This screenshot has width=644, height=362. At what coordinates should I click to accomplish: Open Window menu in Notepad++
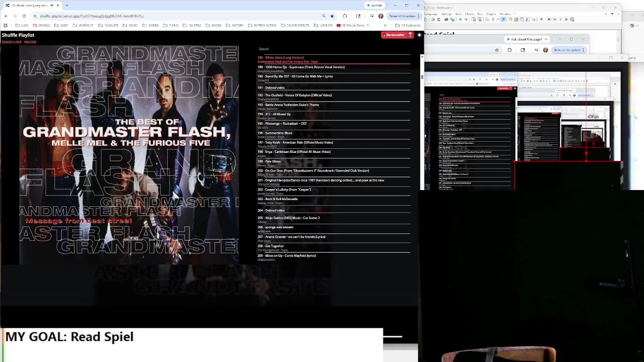[505, 14]
